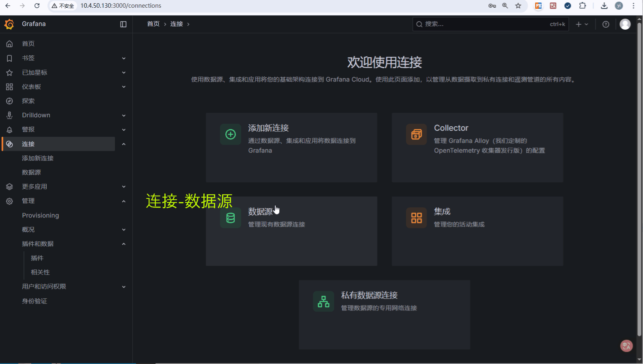Open the user profile avatar

click(625, 24)
